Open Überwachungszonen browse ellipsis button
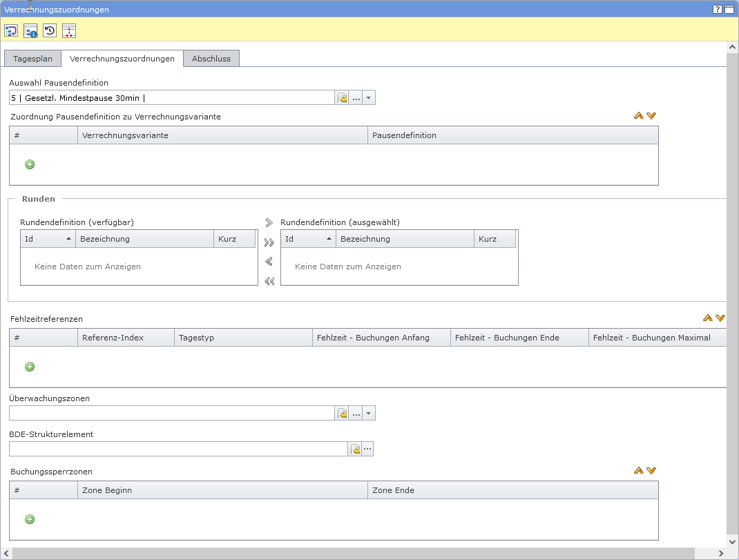The height and width of the screenshot is (560, 739). tap(356, 414)
